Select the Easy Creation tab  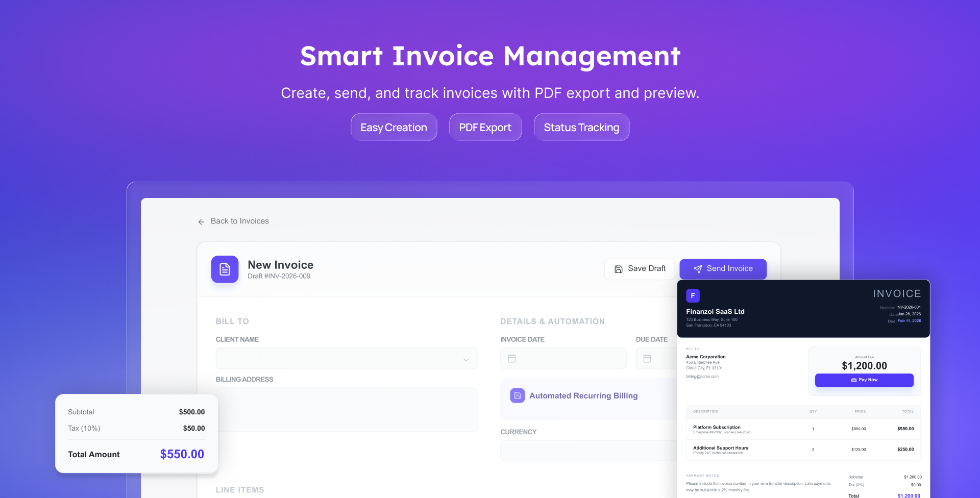(x=394, y=127)
